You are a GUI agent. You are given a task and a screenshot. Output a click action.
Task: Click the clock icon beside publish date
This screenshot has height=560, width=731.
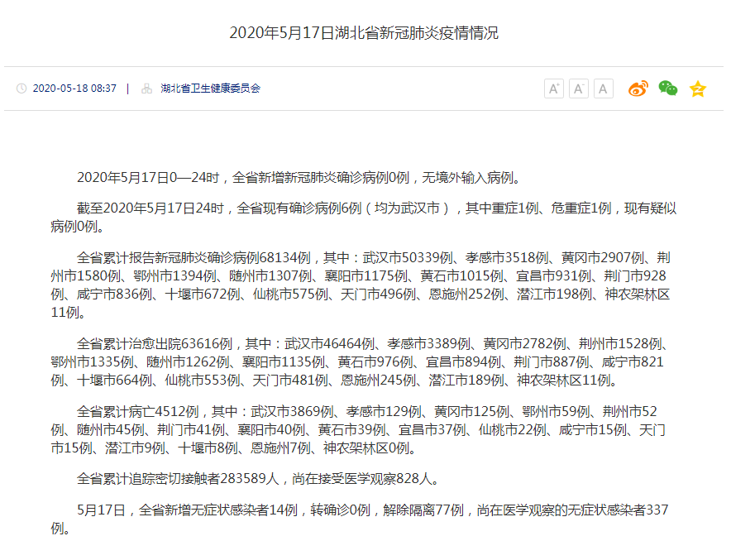click(x=21, y=89)
